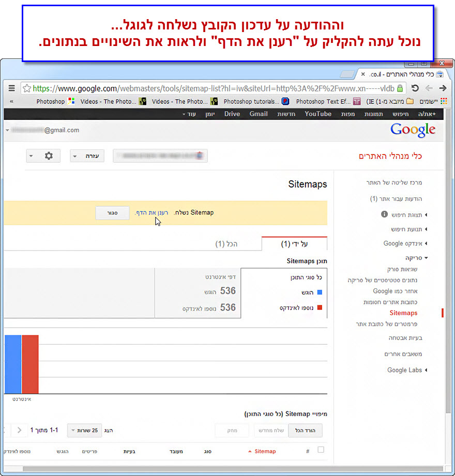The image size is (455, 476).
Task: Bookmark this page with the star icon
Action: [x=27, y=88]
